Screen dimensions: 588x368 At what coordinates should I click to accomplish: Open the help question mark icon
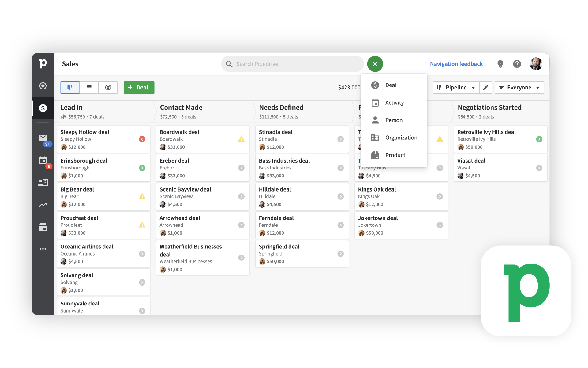pyautogui.click(x=517, y=64)
